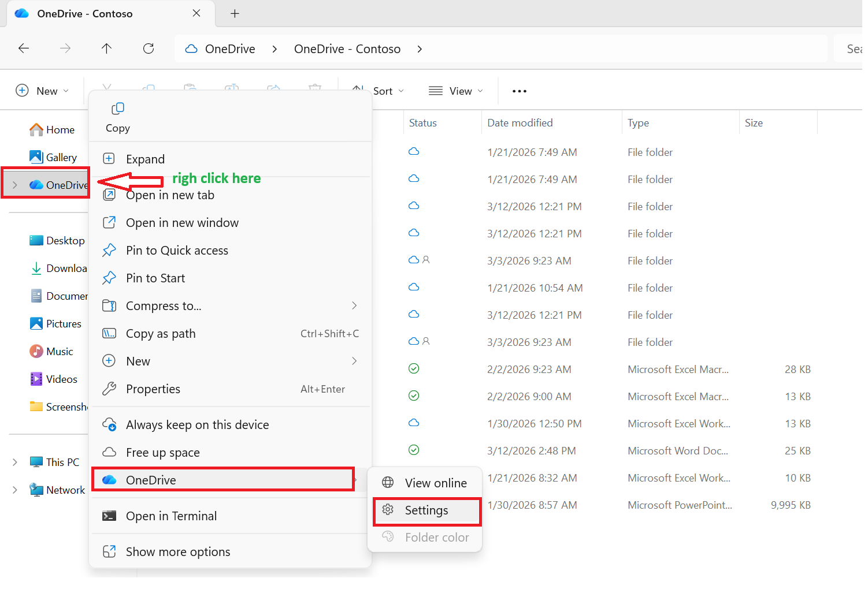Image resolution: width=868 pixels, height=593 pixels.
Task: Open the Music folder in sidebar
Action: pos(51,351)
